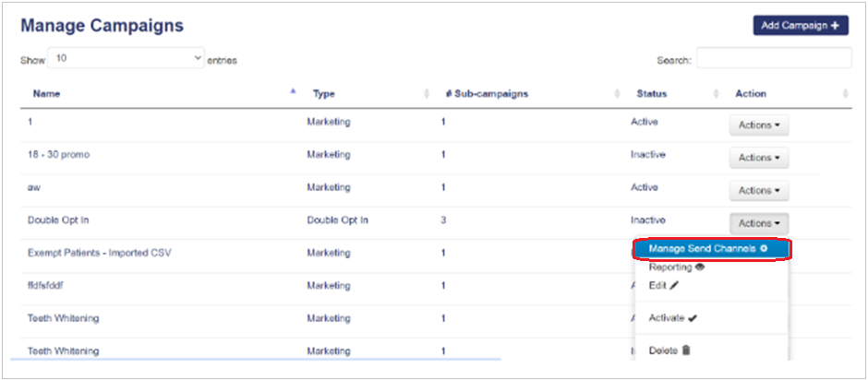Image resolution: width=868 pixels, height=380 pixels.
Task: Click the pencil icon next to Edit
Action: 674,286
